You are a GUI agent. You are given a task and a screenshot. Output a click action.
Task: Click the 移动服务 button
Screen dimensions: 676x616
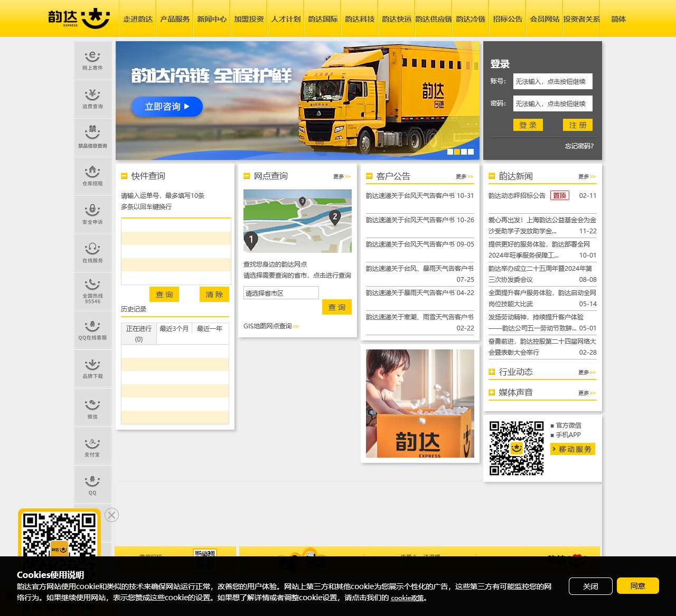(x=573, y=449)
